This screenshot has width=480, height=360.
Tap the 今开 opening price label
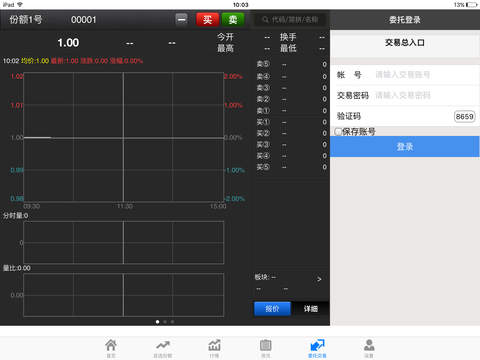click(225, 37)
